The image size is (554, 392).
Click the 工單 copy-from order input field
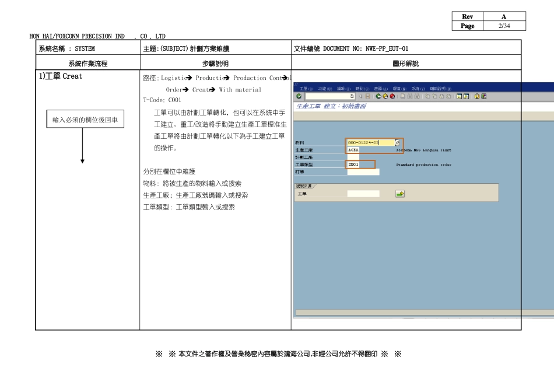tap(363, 194)
